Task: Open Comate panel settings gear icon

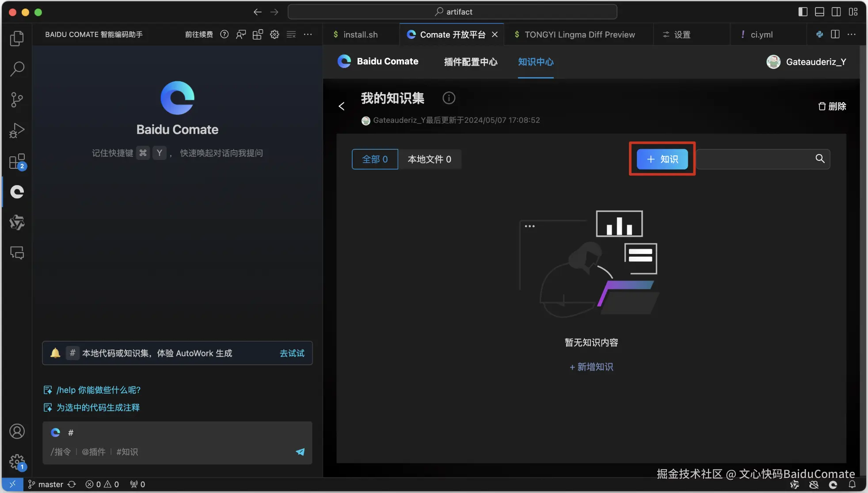Action: [274, 34]
